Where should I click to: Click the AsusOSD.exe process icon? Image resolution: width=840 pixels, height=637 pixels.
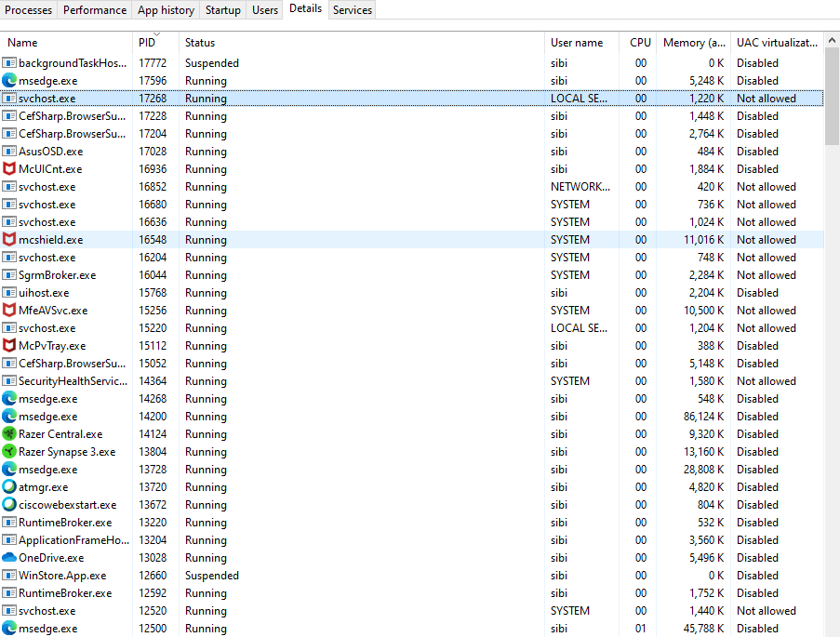[x=9, y=151]
